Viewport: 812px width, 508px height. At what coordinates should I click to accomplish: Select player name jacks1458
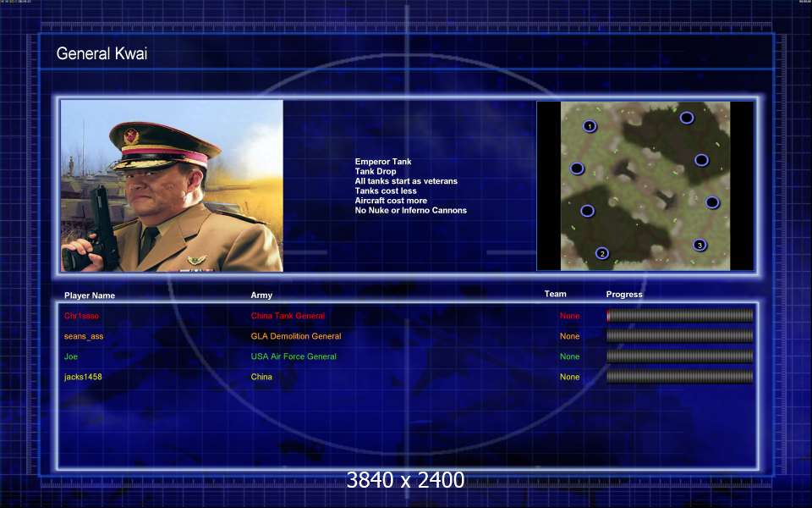click(83, 377)
